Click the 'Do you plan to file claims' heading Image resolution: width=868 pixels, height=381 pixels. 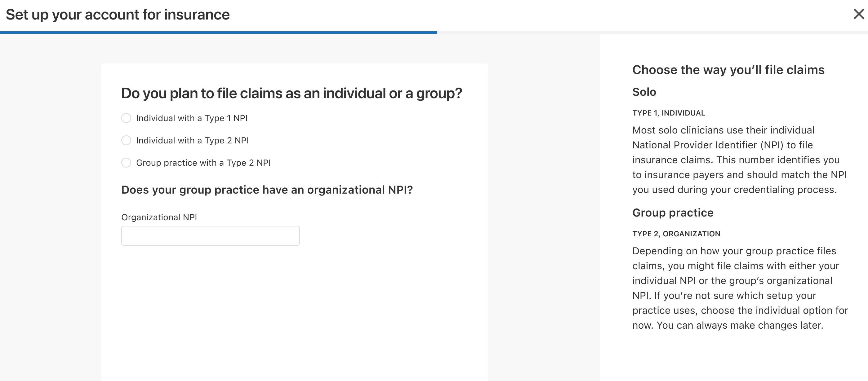click(292, 93)
